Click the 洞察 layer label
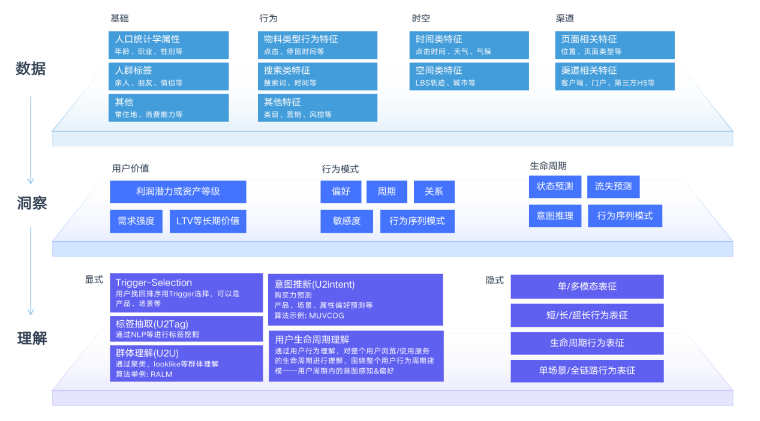Image resolution: width=760 pixels, height=421 pixels. pos(32,203)
